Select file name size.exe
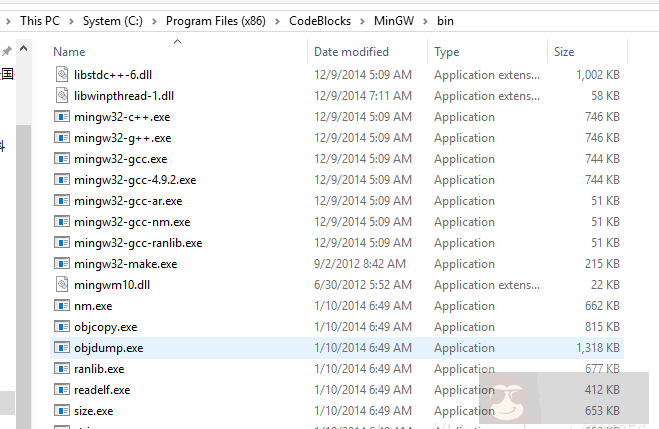The image size is (659, 429). (94, 411)
